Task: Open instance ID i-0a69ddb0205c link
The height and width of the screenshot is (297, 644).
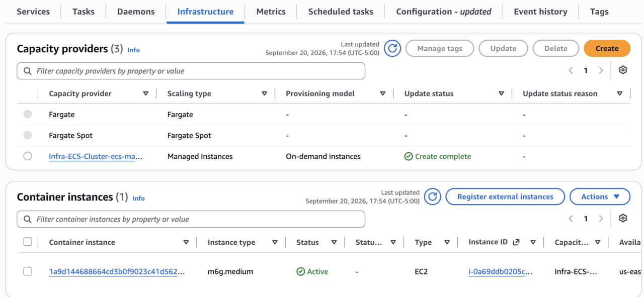Action: point(500,271)
